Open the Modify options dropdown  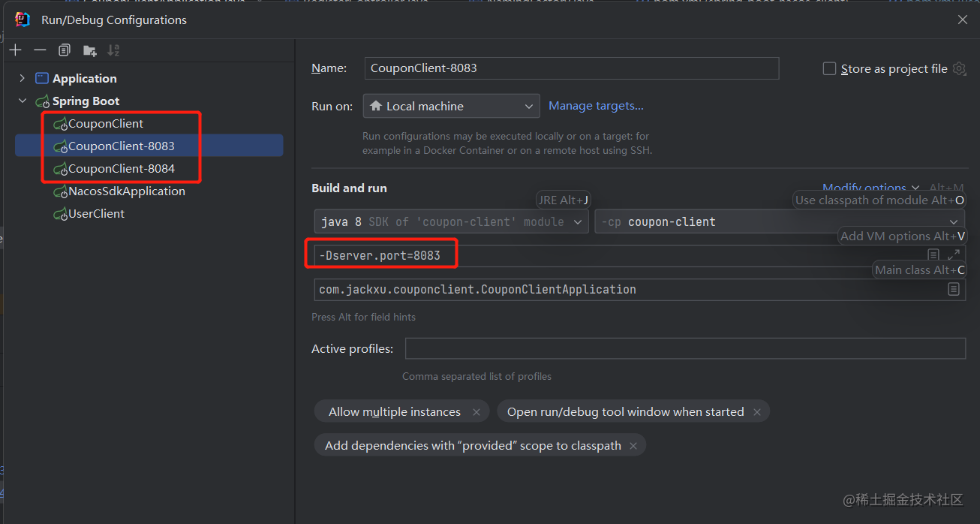871,187
